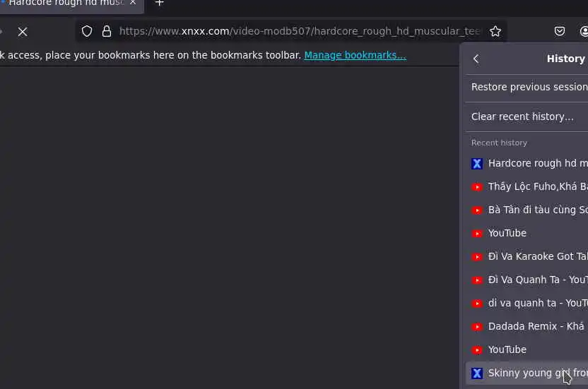
Task: Open 'Skinny young' history entry
Action: 527,373
